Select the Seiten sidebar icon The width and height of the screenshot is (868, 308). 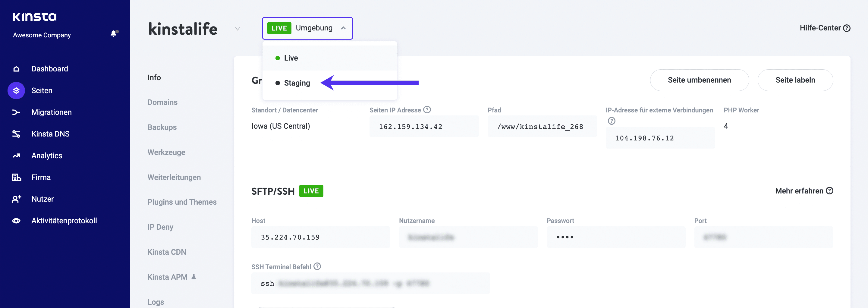[16, 90]
